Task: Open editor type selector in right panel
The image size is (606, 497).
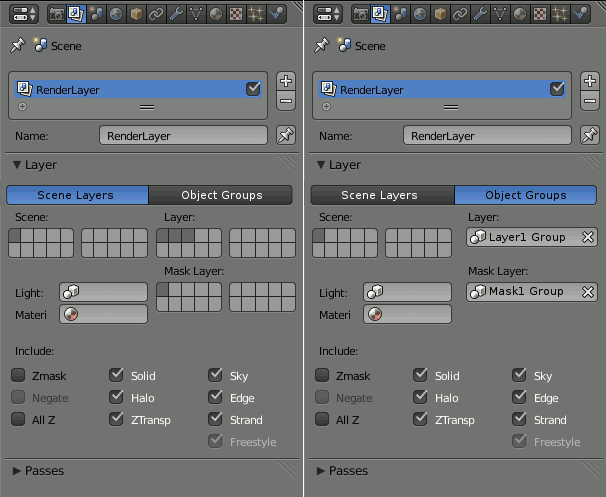Action: [328, 14]
